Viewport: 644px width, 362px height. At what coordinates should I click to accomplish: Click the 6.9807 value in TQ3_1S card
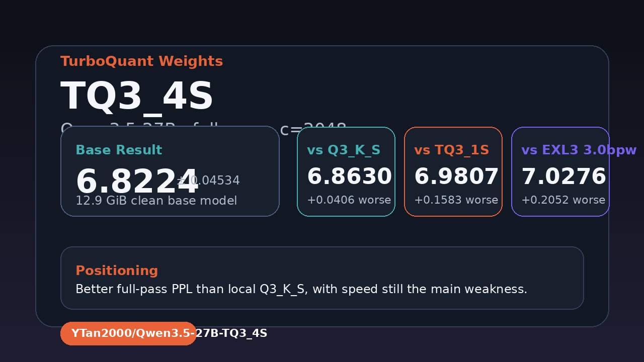click(x=456, y=177)
